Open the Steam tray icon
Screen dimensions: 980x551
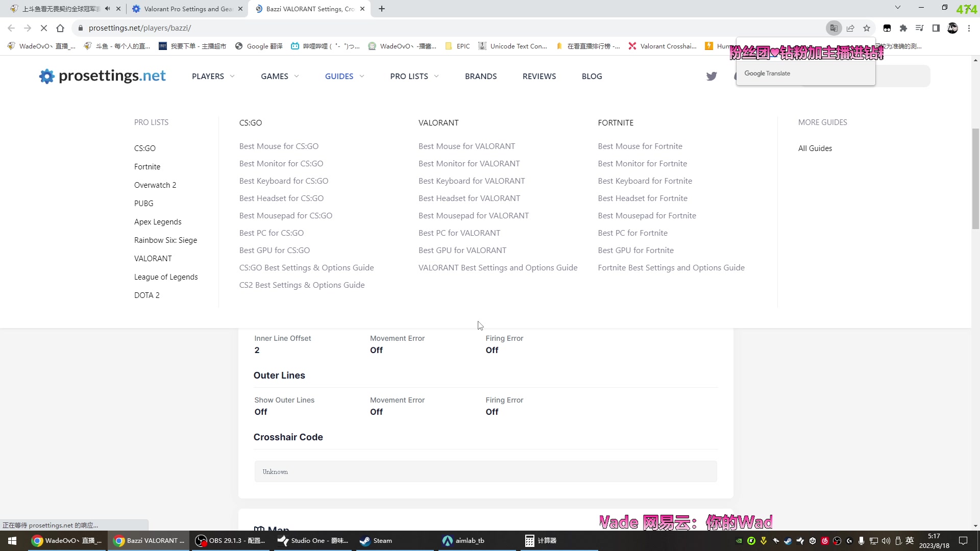[x=788, y=541]
